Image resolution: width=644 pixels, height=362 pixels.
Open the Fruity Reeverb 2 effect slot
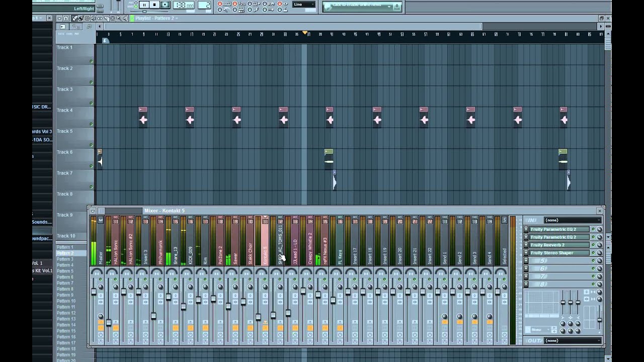(x=559, y=245)
